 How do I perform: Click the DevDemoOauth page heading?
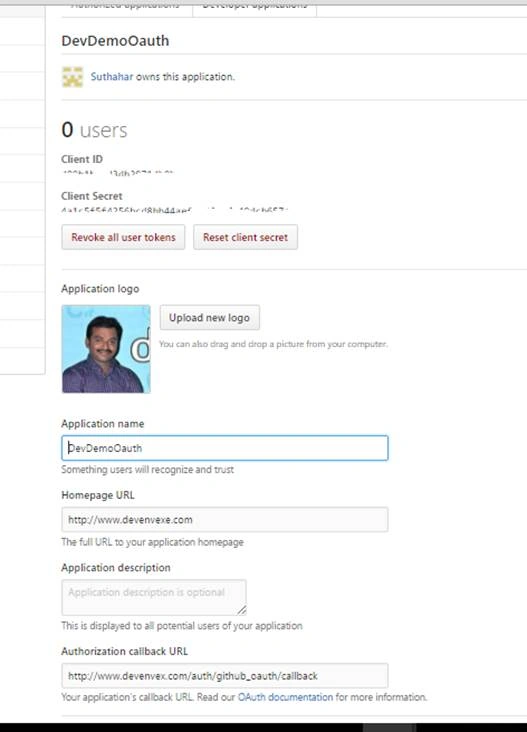(115, 41)
